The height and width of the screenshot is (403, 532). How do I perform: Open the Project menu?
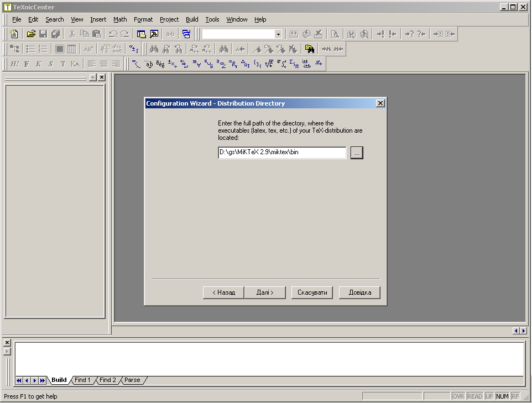click(169, 19)
